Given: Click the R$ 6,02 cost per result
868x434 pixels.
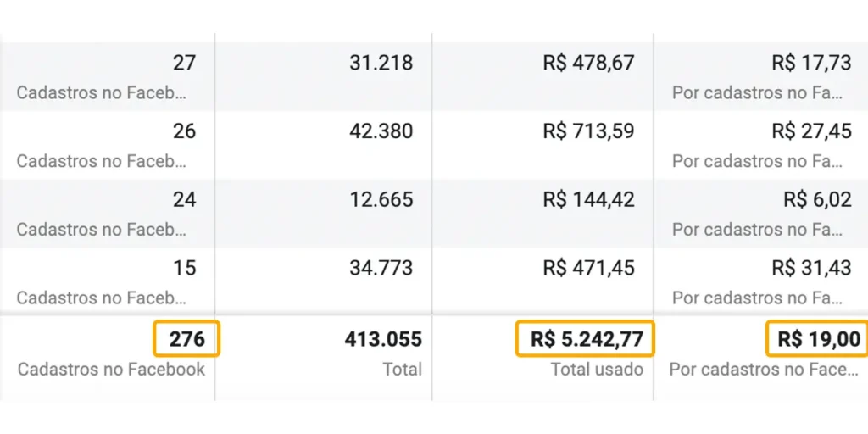Looking at the screenshot, I should pos(817,200).
